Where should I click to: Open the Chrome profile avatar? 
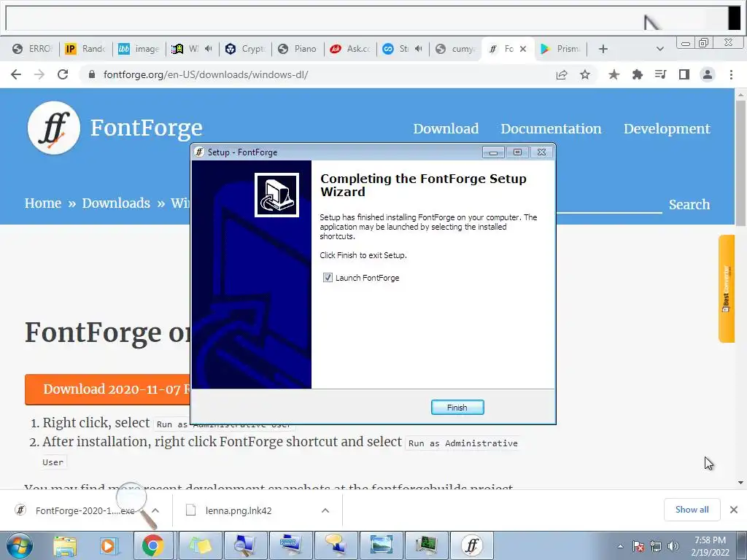[708, 75]
